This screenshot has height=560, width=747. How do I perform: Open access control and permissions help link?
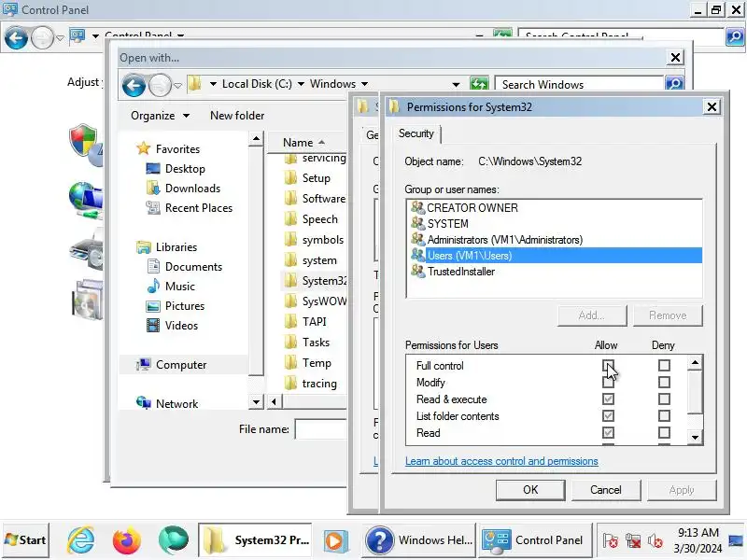[x=501, y=461]
